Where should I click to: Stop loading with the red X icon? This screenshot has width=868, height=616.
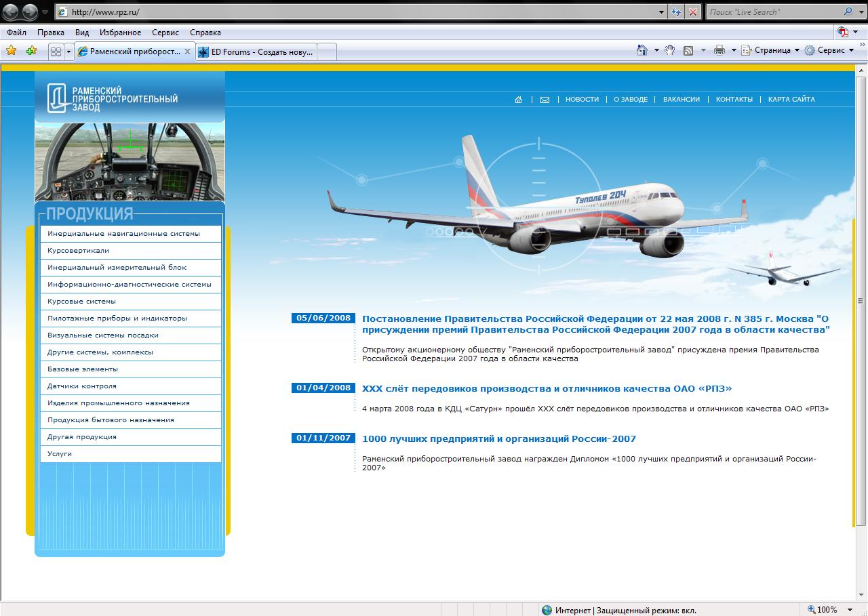tap(692, 12)
